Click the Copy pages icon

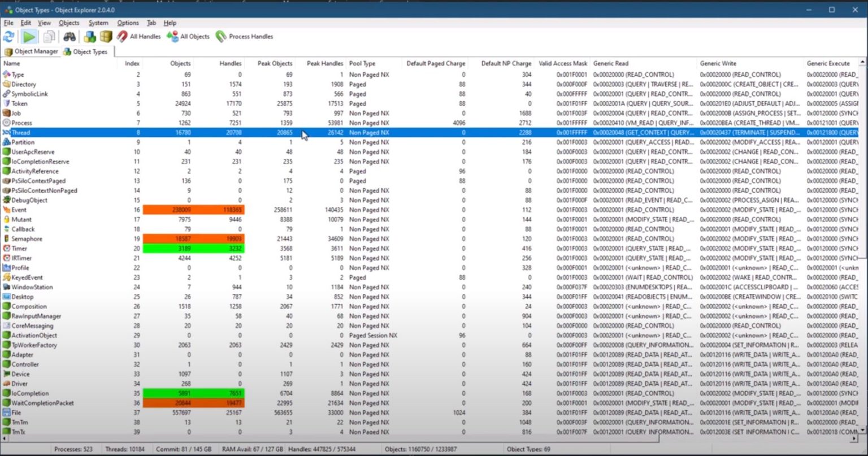pos(49,36)
